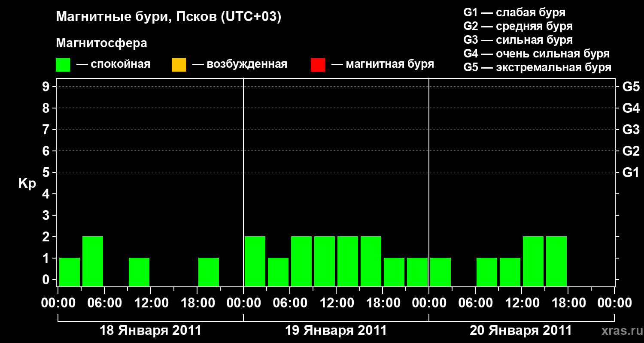This screenshot has width=644, height=343.
Task: Click the '— возбужденная' legend label
Action: click(x=240, y=64)
